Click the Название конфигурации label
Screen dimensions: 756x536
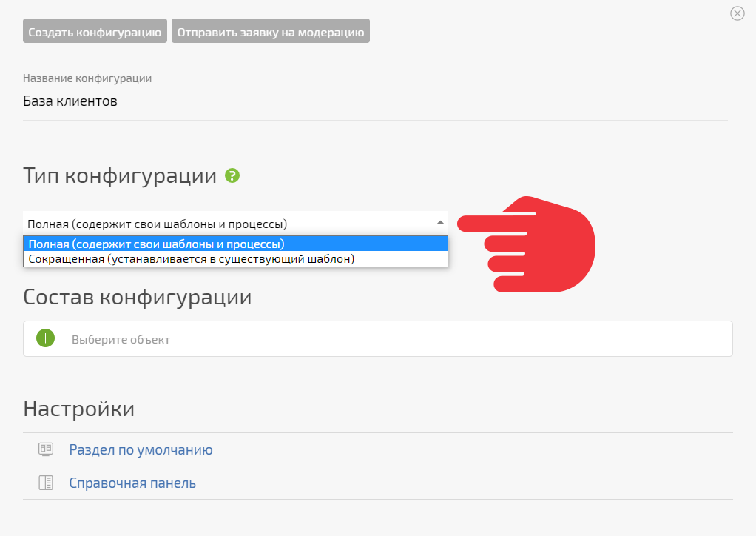tap(87, 78)
